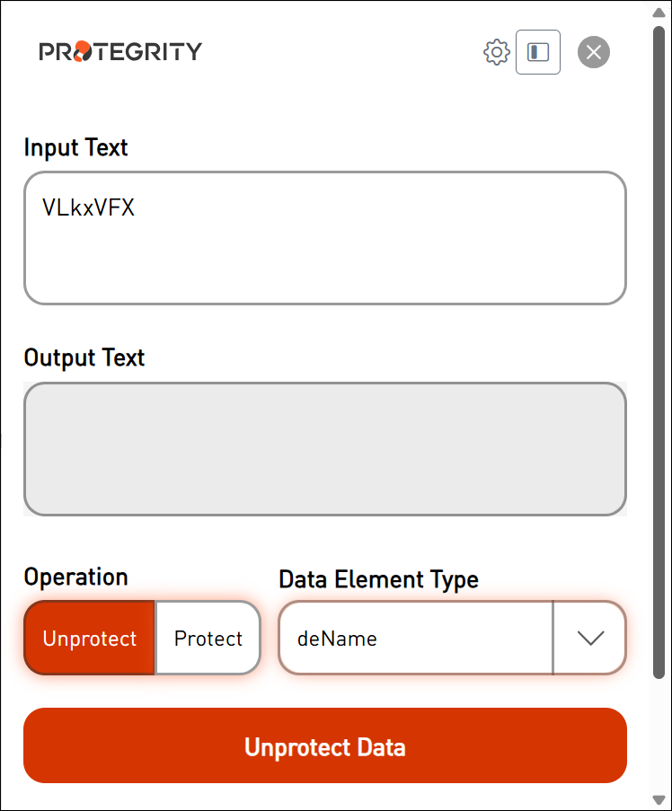This screenshot has height=811, width=672.
Task: Close the Protegrity panel with X icon
Action: point(593,52)
